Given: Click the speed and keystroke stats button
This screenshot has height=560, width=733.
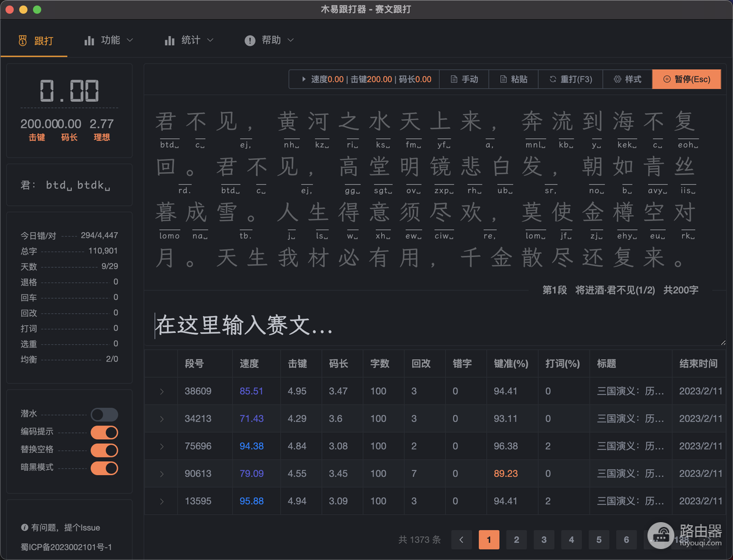Looking at the screenshot, I should [364, 79].
